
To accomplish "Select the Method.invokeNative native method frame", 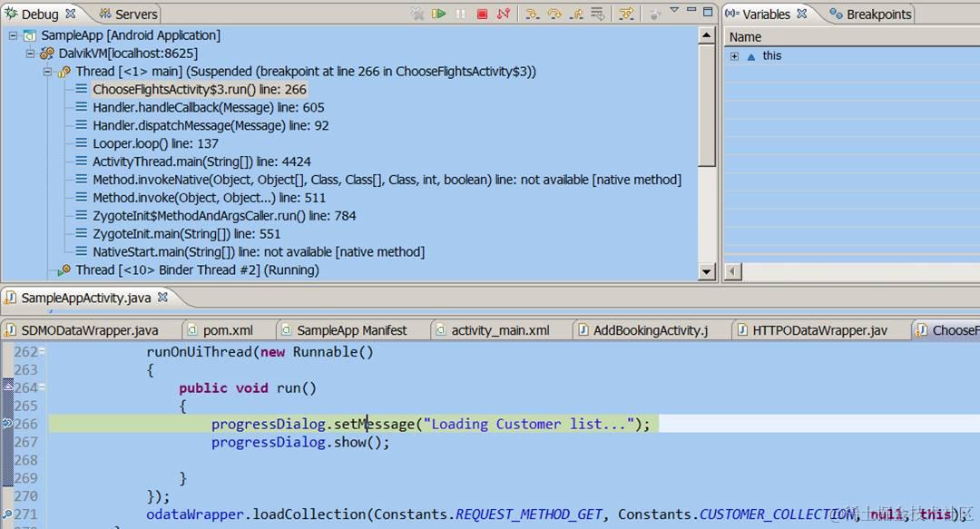I will (387, 180).
